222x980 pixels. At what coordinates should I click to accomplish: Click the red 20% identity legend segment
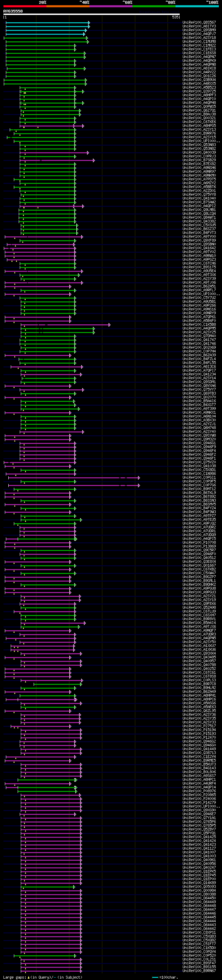point(25,6)
